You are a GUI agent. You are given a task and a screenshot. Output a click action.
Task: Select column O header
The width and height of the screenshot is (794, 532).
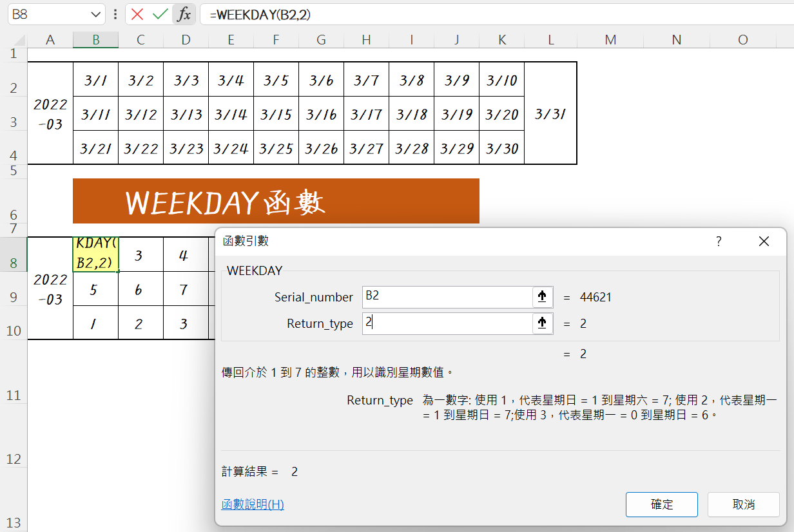click(743, 40)
